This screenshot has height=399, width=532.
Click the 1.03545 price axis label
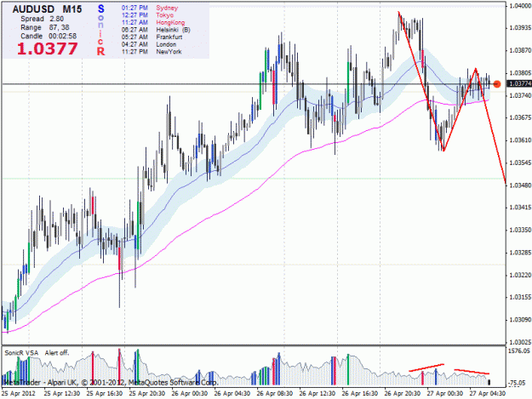[520, 162]
